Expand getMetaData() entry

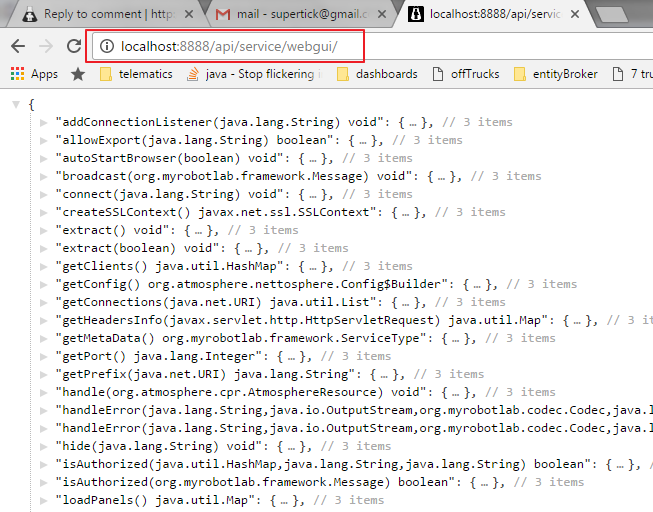coord(43,338)
